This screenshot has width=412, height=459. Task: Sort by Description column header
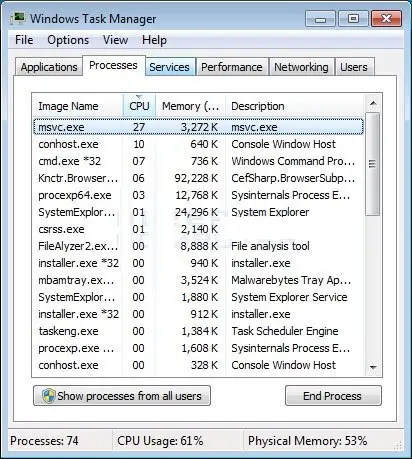pos(294,106)
